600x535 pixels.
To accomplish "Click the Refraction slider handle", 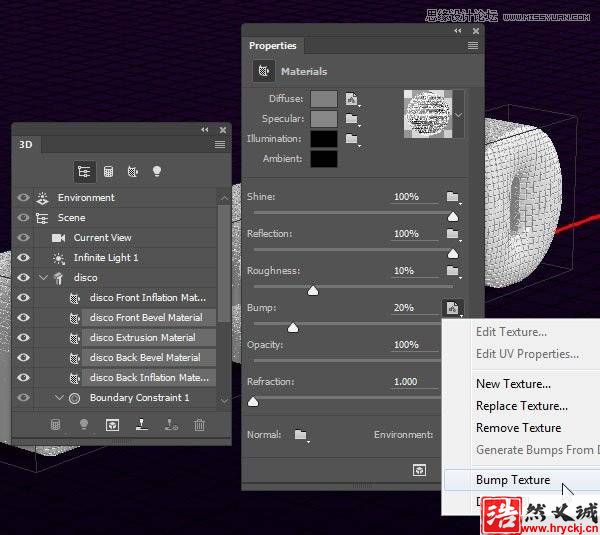I will click(x=253, y=402).
